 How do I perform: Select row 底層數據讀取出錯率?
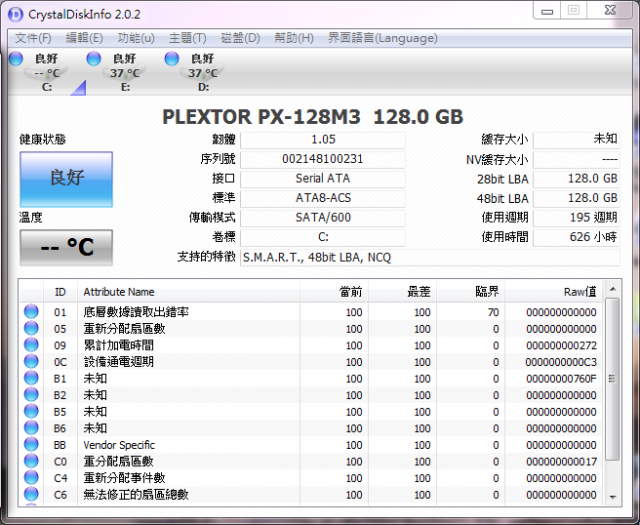(311, 312)
